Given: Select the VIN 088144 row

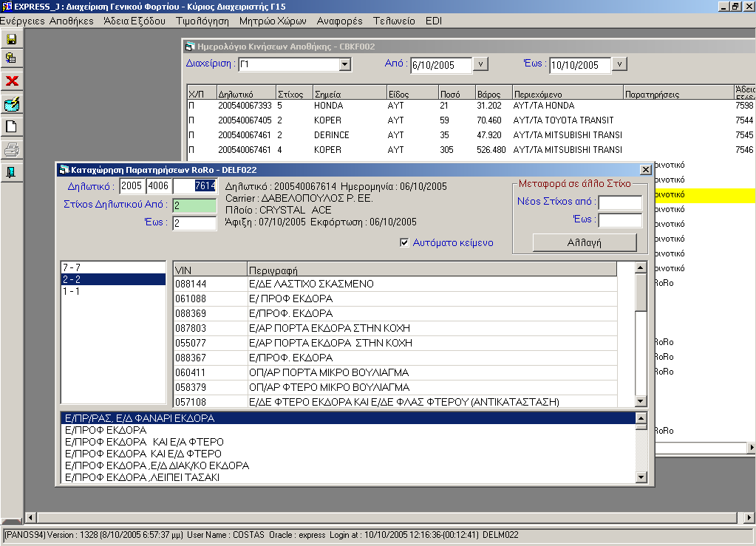Looking at the screenshot, I should click(395, 284).
